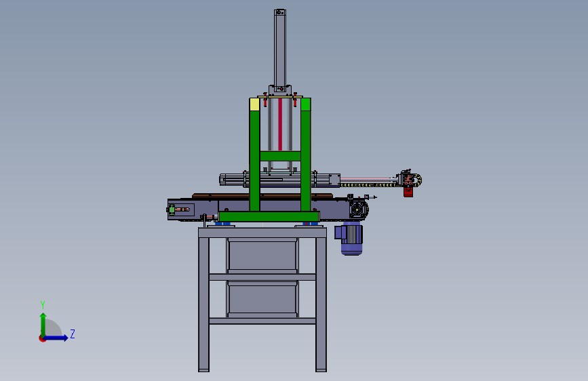Select the green base beam of frame
This screenshot has width=588, height=381.
point(269,216)
